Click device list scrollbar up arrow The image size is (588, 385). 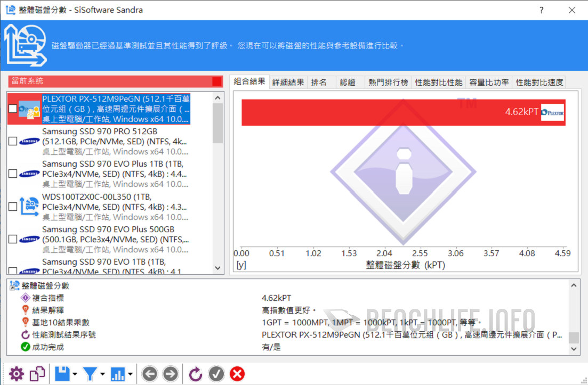click(218, 98)
